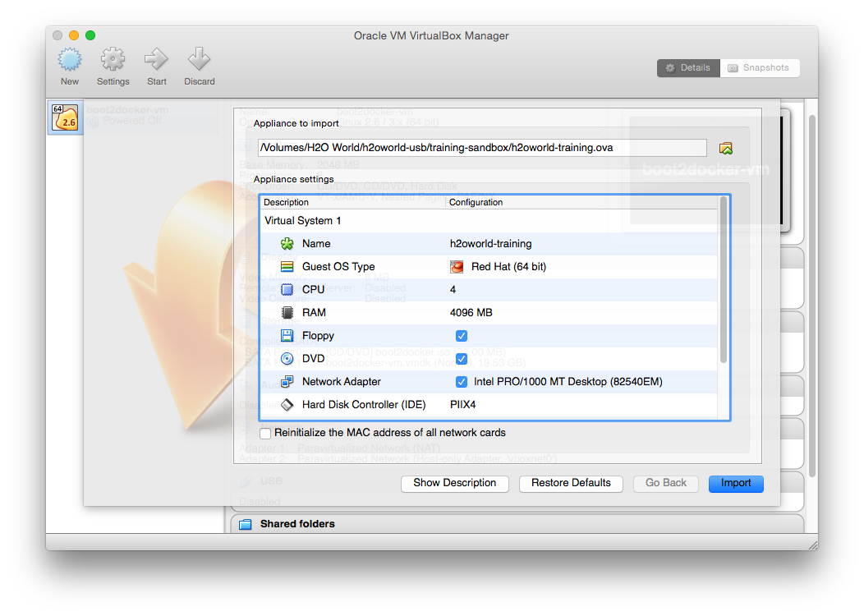Open the Settings gear in toolbar

[x=113, y=61]
